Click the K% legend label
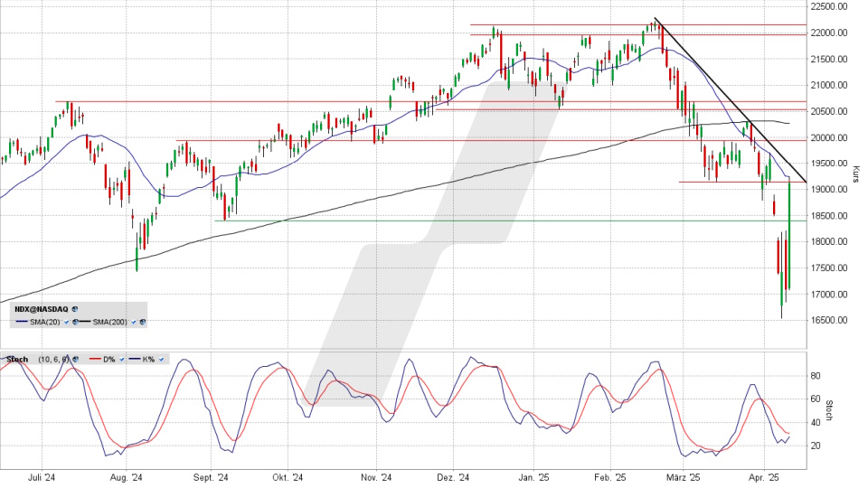The height and width of the screenshot is (488, 868). click(148, 359)
